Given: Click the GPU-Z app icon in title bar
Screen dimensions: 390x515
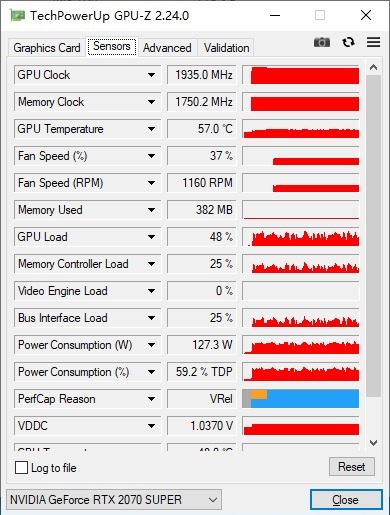Looking at the screenshot, I should [x=17, y=15].
